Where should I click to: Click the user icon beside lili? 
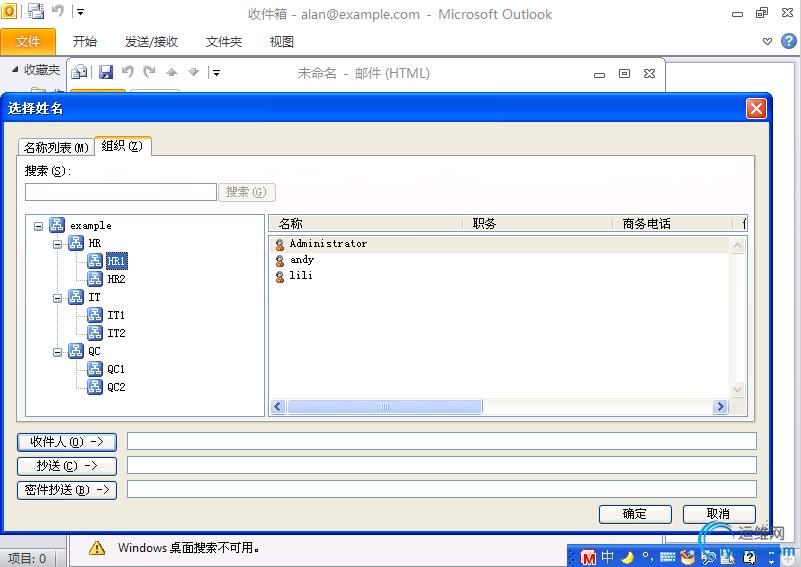[x=279, y=276]
